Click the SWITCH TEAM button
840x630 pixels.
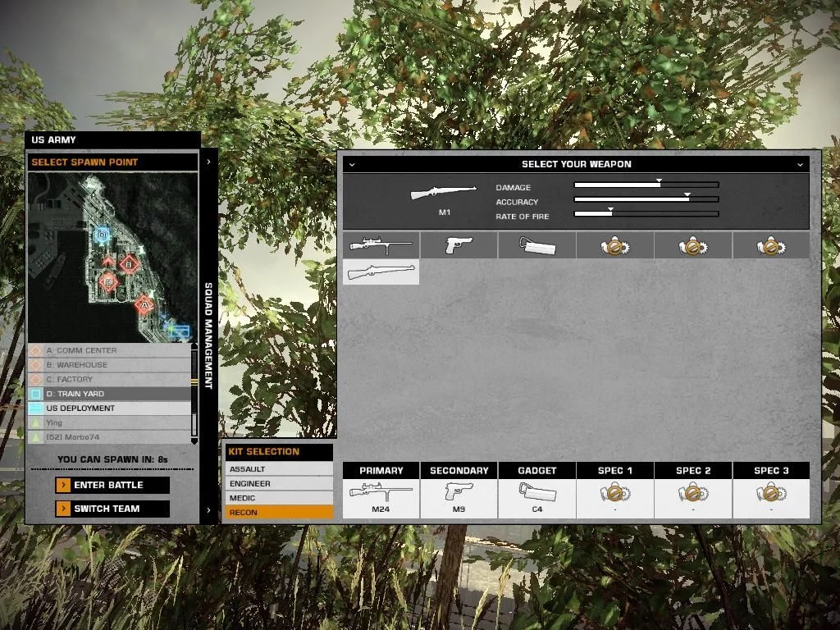tap(112, 509)
